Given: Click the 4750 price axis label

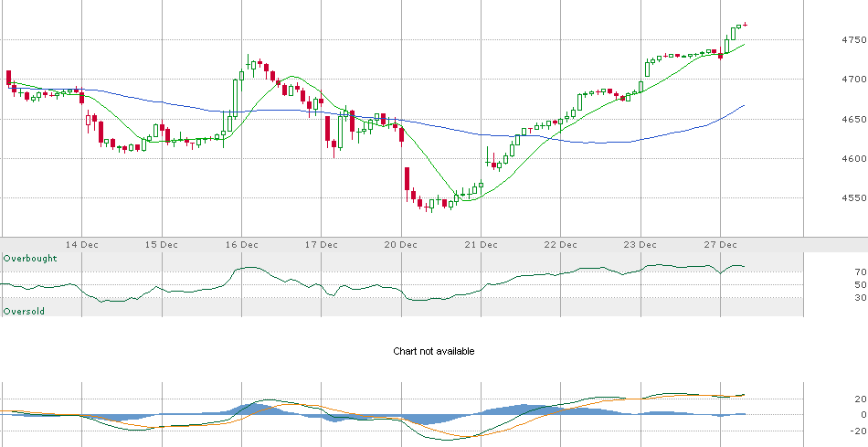Looking at the screenshot, I should 852,40.
